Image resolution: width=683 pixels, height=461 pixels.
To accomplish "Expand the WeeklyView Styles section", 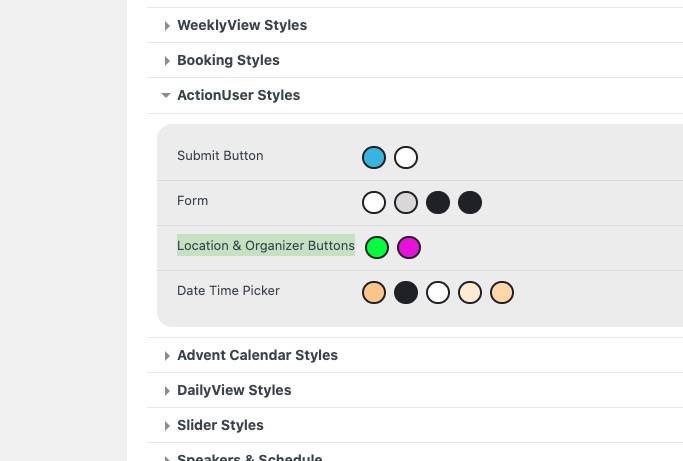I will [241, 25].
